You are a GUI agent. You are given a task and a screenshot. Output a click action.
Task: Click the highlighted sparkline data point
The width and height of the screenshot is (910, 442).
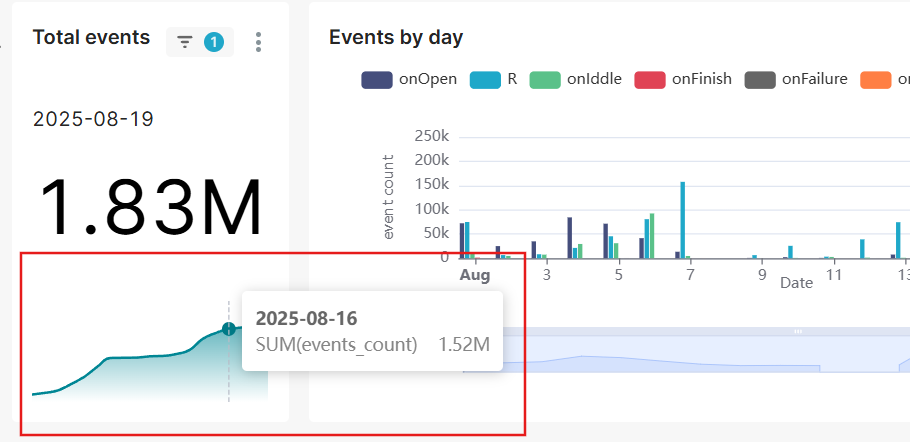[x=229, y=329]
